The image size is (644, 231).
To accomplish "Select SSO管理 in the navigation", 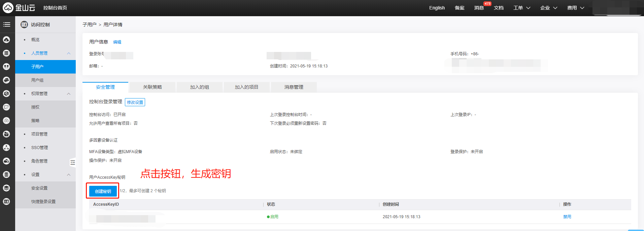I will tap(45, 148).
